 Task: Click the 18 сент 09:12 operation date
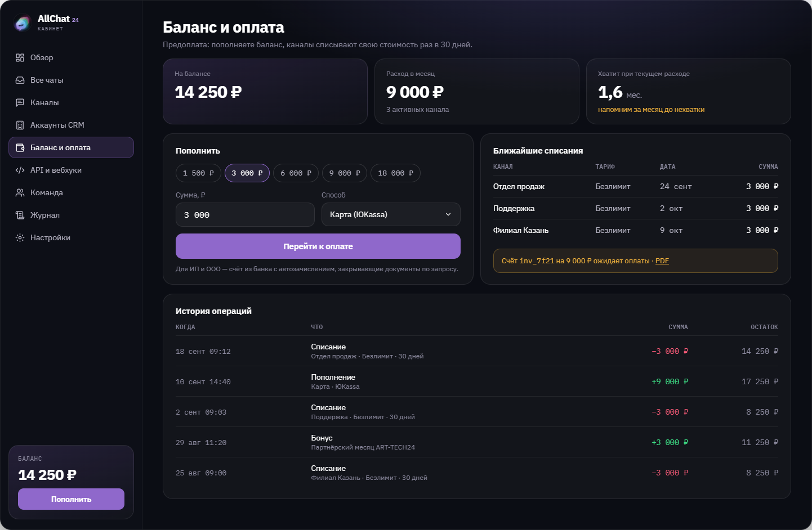(203, 352)
